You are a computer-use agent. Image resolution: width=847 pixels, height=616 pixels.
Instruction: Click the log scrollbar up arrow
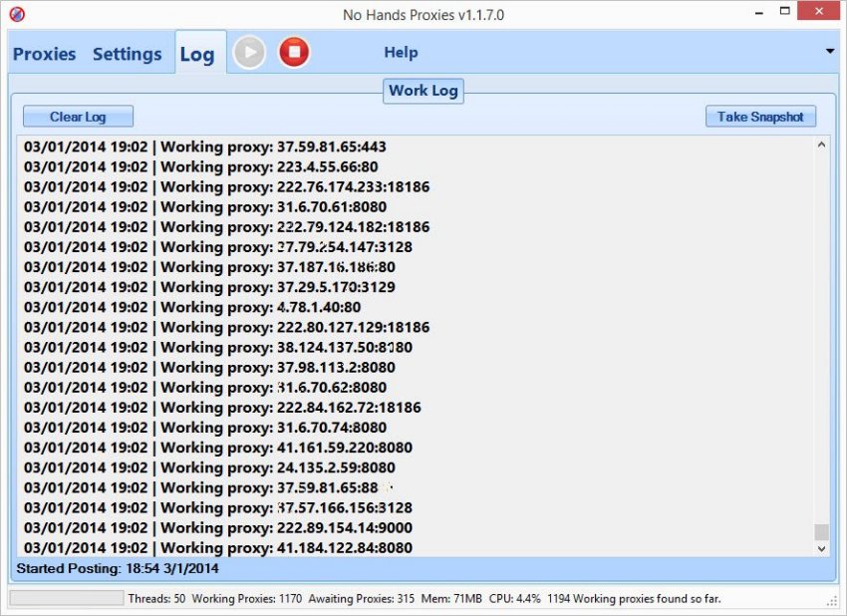[x=822, y=145]
